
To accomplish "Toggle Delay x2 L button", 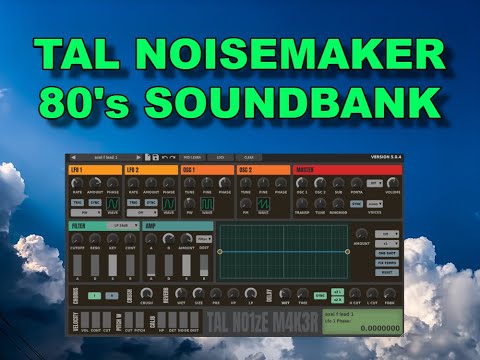I will tap(337, 292).
